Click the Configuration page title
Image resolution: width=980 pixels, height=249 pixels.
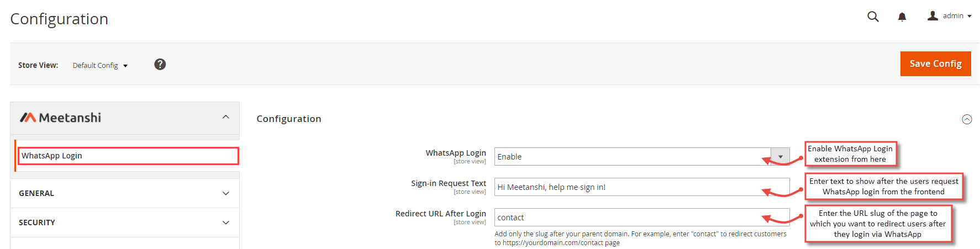[x=59, y=19]
